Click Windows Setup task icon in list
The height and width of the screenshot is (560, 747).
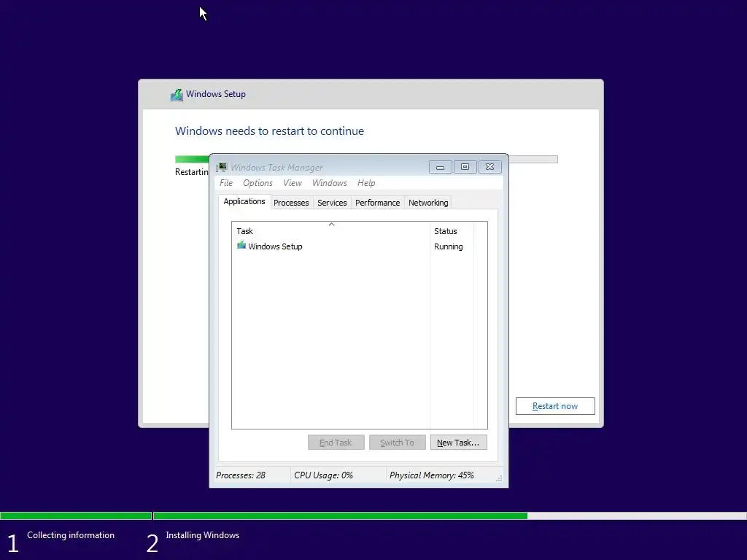[x=241, y=246]
